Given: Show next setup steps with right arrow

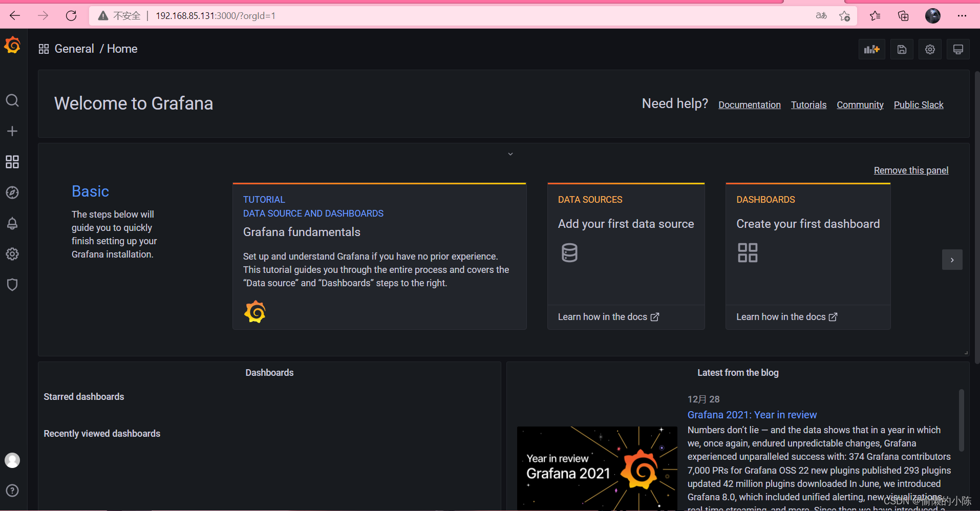Looking at the screenshot, I should (952, 260).
